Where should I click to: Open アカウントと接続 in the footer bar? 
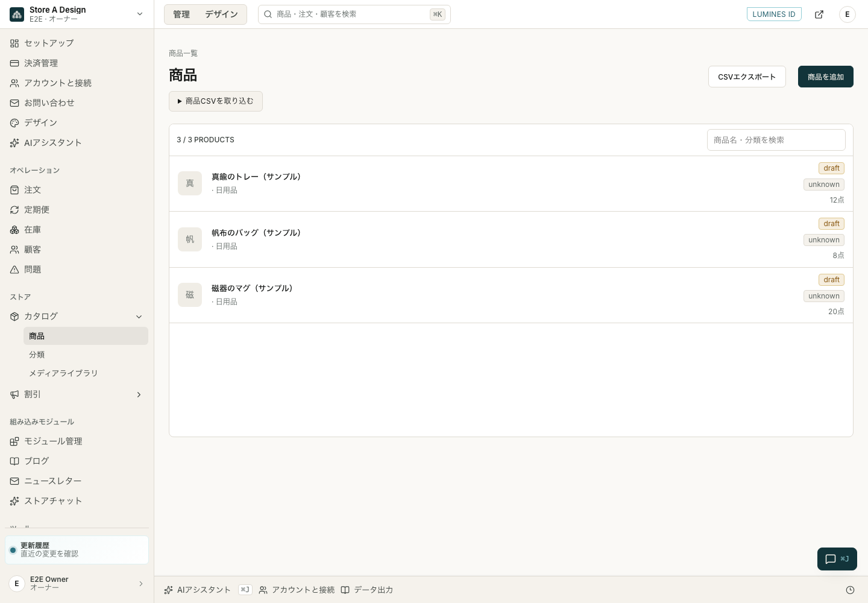297,590
